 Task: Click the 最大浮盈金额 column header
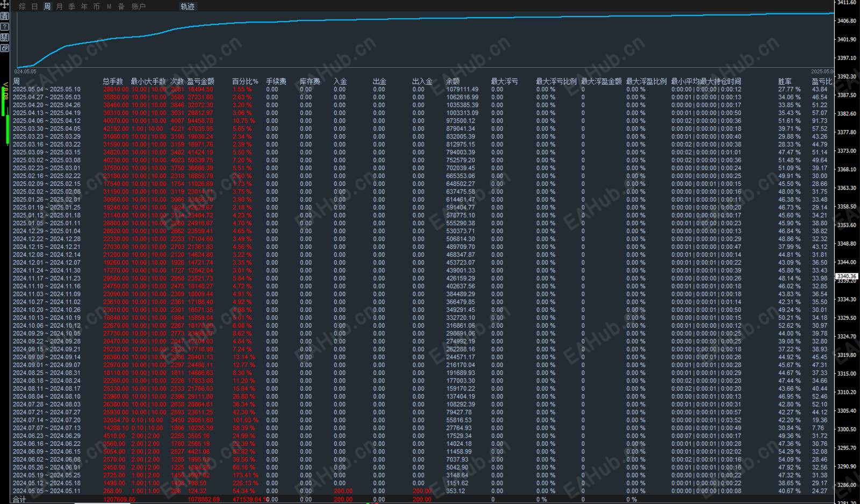pos(601,81)
